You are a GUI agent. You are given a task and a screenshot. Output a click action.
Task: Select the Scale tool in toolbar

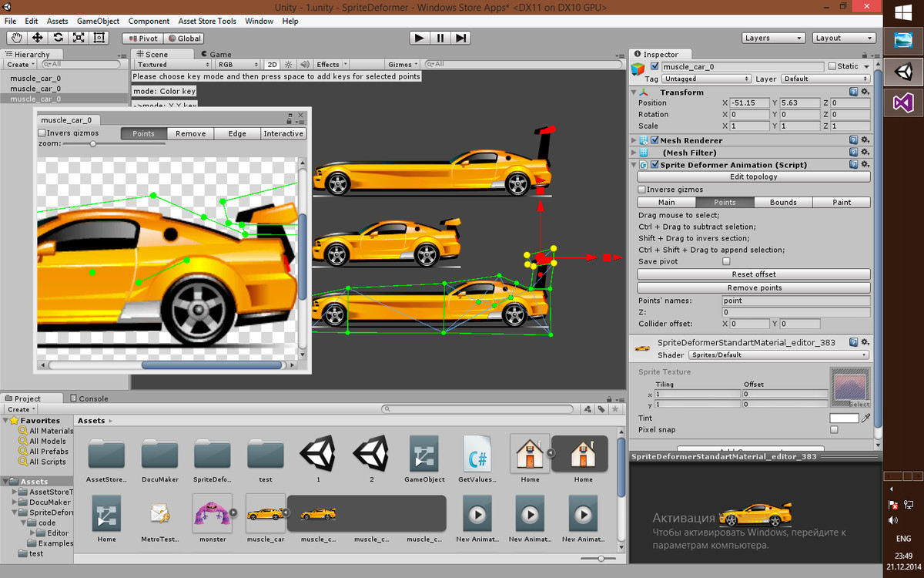point(79,38)
